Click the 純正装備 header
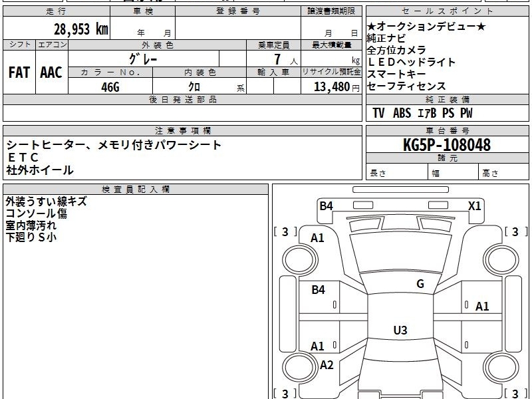Screen dimensions: 532x399 tap(447, 99)
